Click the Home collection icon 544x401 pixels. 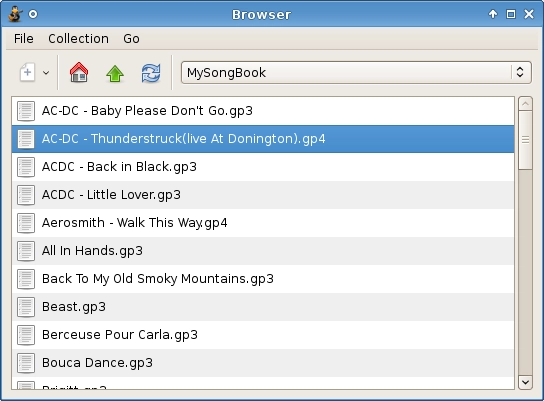tap(79, 72)
